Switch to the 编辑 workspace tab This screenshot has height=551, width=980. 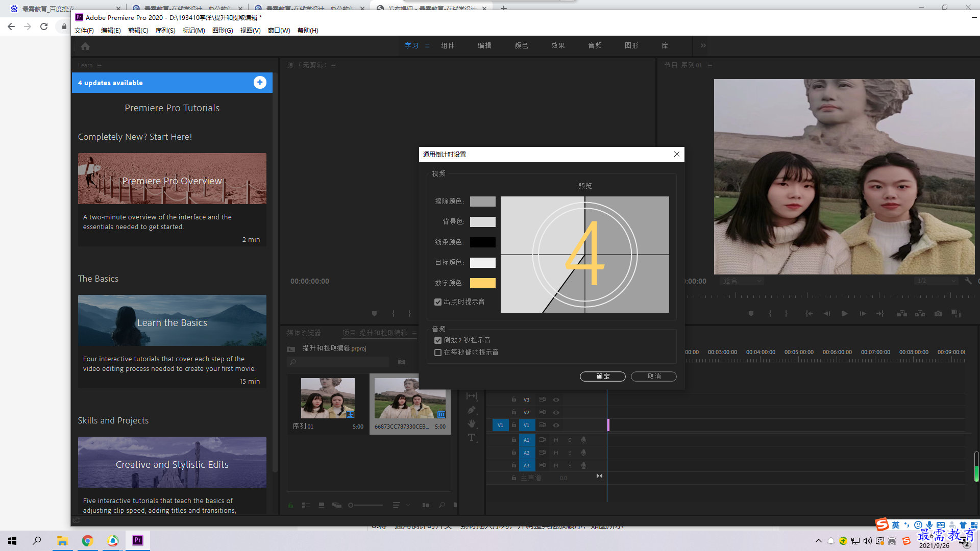pyautogui.click(x=484, y=45)
